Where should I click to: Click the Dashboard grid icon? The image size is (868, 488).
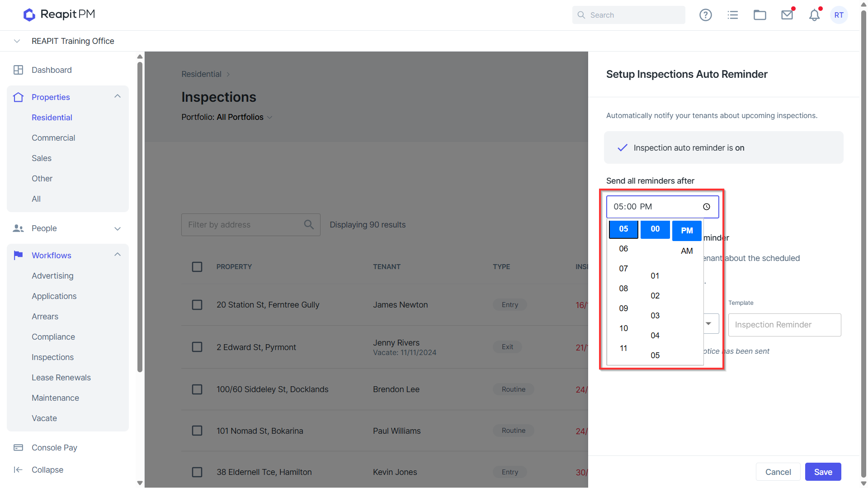tap(18, 70)
